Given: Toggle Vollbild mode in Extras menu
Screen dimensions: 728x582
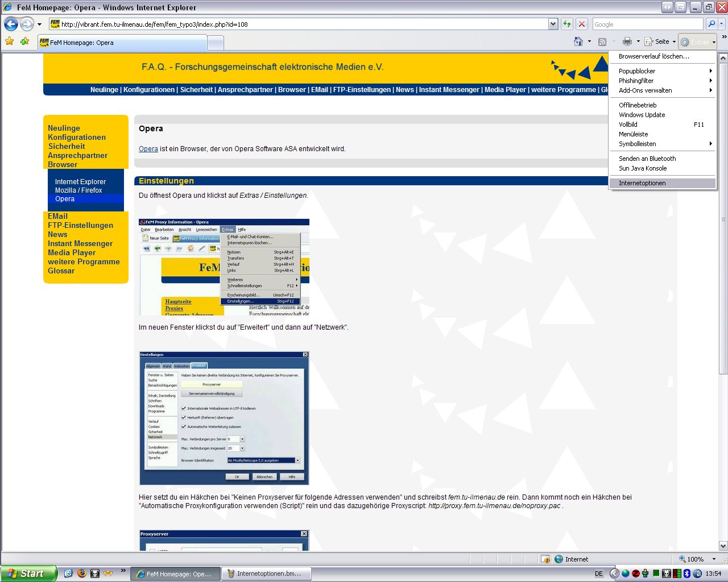Looking at the screenshot, I should pyautogui.click(x=662, y=124).
